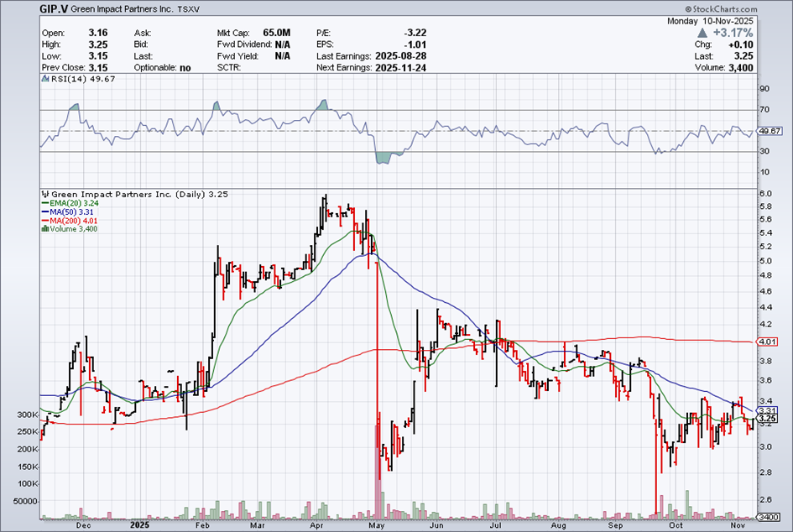This screenshot has height=532, width=793.
Task: Click the Jul label on time axis
Action: click(x=496, y=525)
